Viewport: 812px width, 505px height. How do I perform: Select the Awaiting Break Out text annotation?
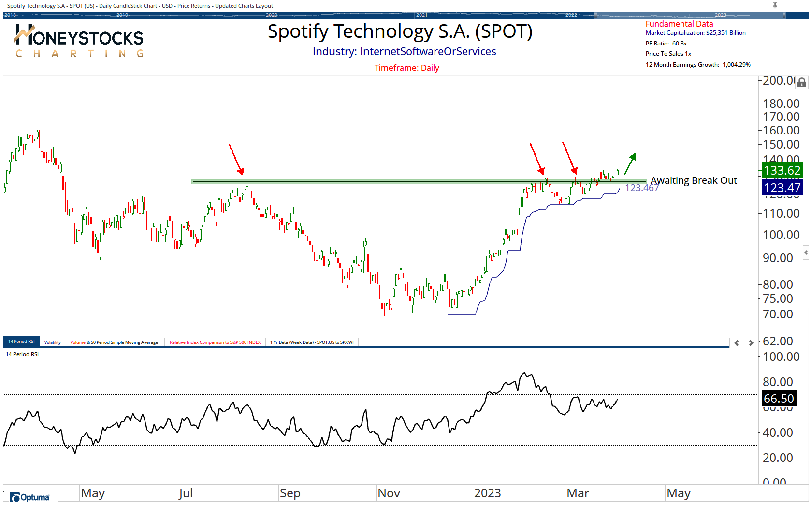tap(694, 180)
